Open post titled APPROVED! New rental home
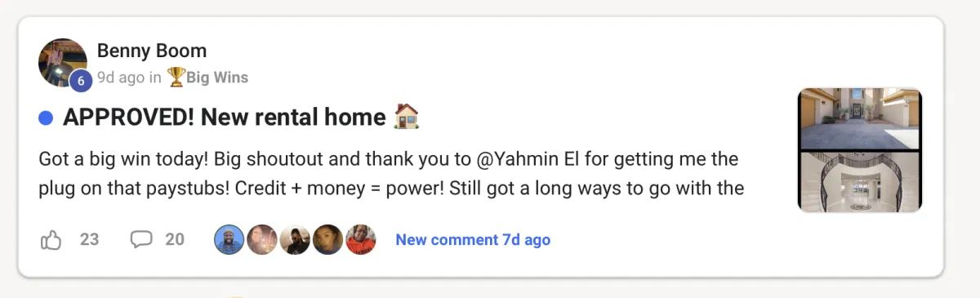This screenshot has height=298, width=980. [x=224, y=118]
